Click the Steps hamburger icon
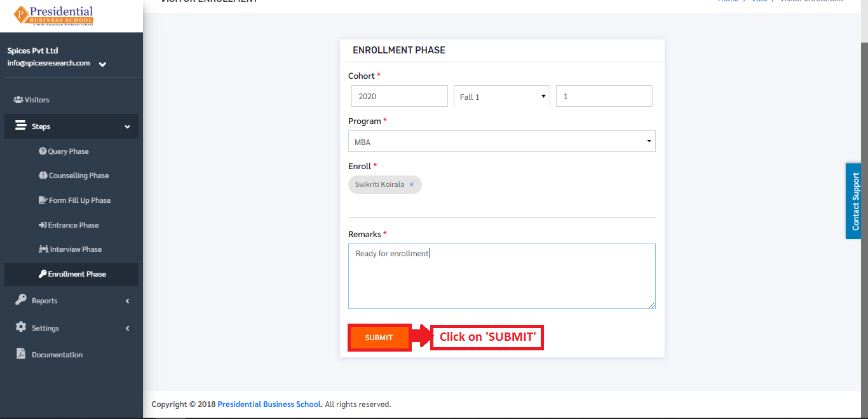 tap(21, 126)
